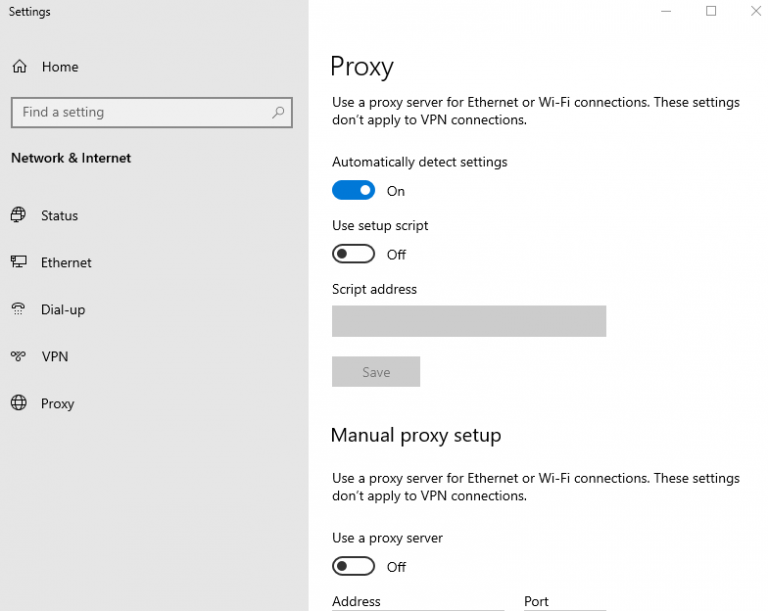Click the search magnifier icon
Viewport: 768px width, 611px height.
(x=278, y=112)
